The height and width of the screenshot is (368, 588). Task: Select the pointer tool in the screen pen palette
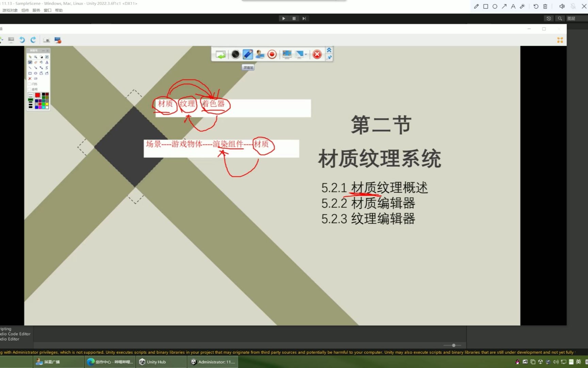point(30,57)
